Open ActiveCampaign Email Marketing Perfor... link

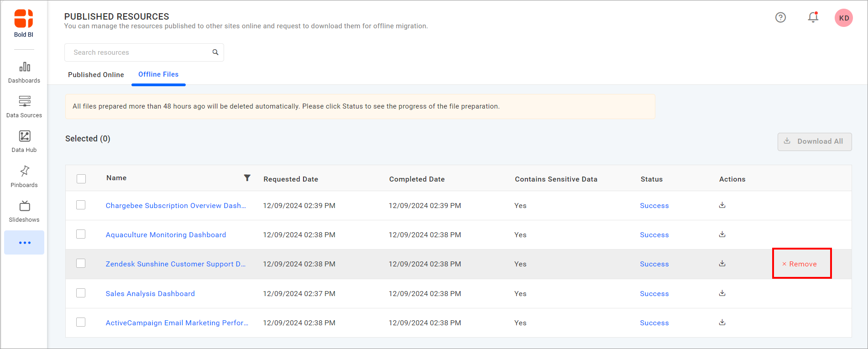[x=177, y=323]
